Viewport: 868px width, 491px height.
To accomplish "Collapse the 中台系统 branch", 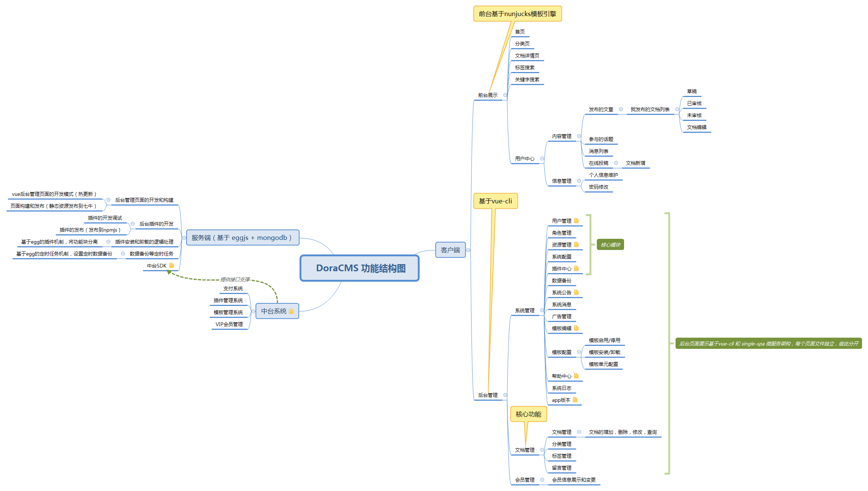I will [253, 311].
